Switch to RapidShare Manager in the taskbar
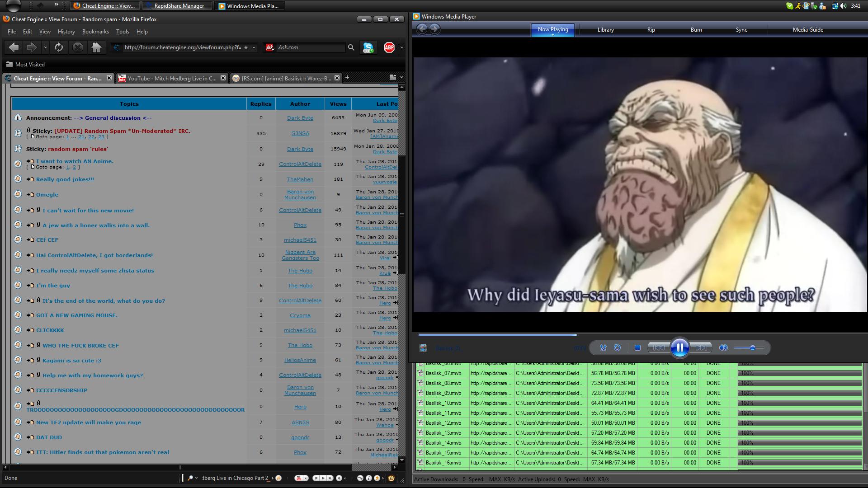The height and width of the screenshot is (488, 868). pyautogui.click(x=177, y=6)
